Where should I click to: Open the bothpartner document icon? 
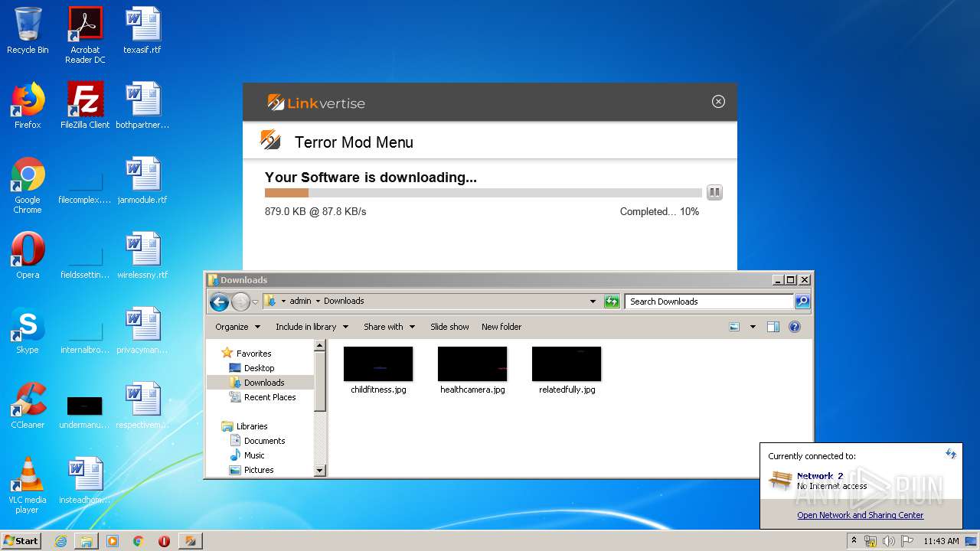[142, 106]
